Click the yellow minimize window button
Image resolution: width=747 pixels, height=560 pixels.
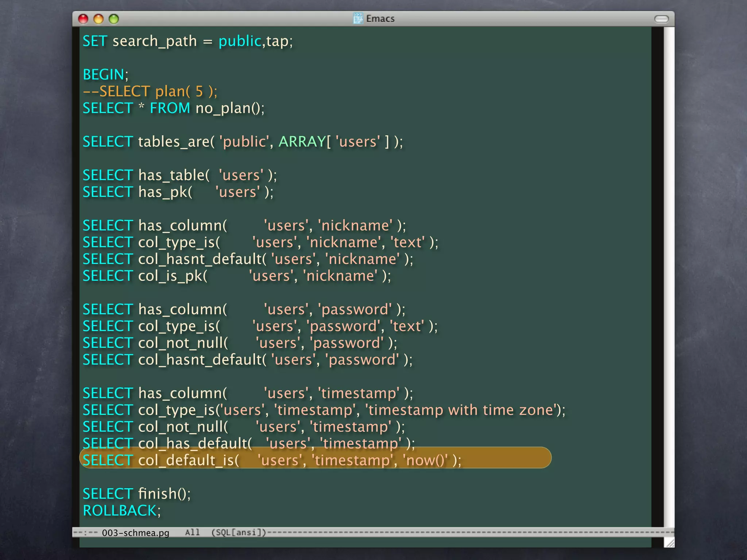[x=98, y=19]
